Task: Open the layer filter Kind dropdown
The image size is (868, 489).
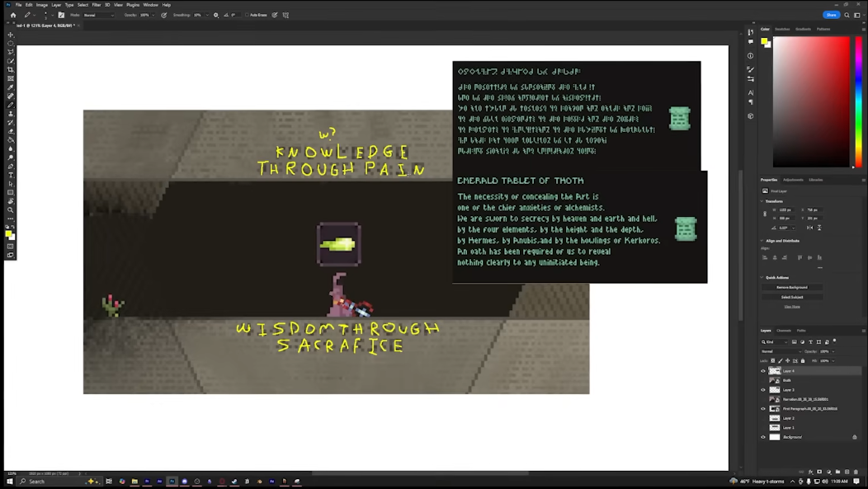Action: [x=775, y=342]
